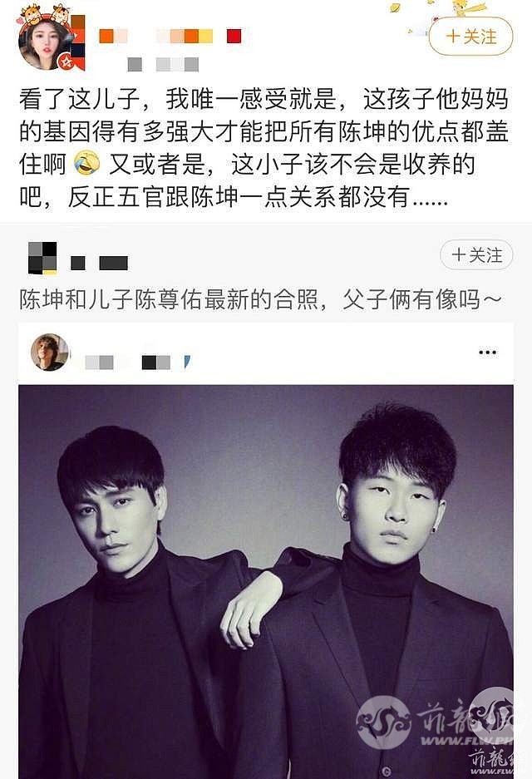The width and height of the screenshot is (532, 779).
Task: Open the top post text starting 看了这儿子
Action: click(x=264, y=148)
